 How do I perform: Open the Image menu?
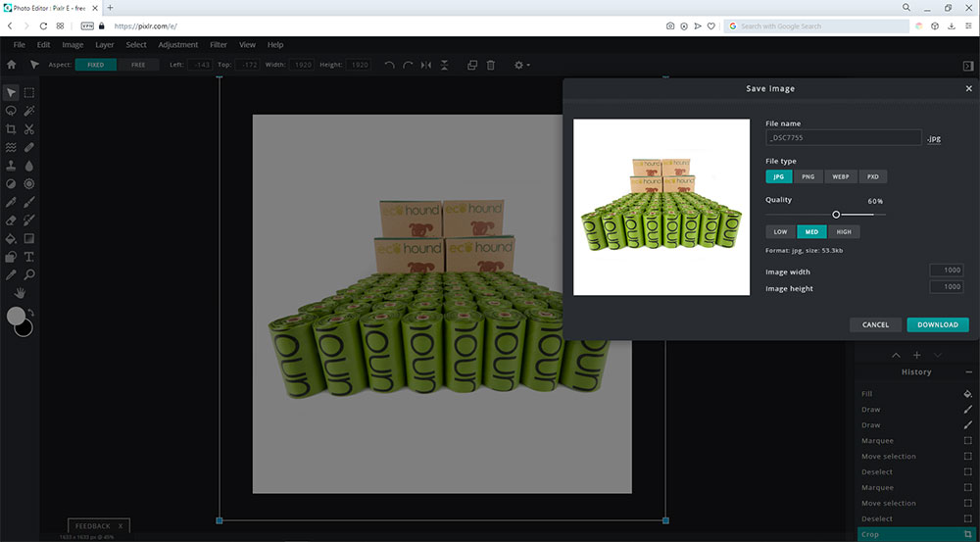[x=73, y=45]
